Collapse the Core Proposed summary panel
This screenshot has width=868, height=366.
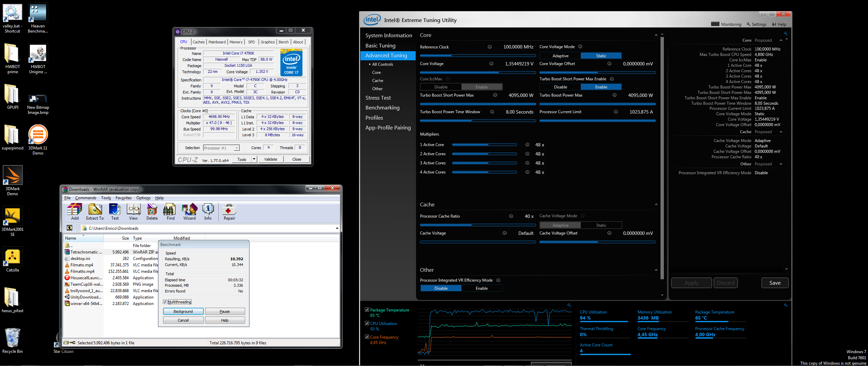[x=781, y=40]
